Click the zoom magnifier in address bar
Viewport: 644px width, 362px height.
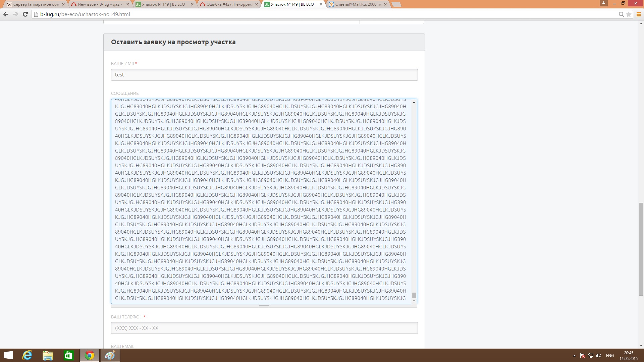point(621,14)
